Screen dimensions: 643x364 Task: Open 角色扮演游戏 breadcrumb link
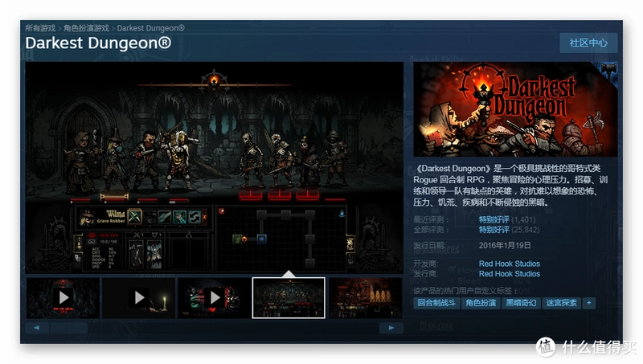tap(86, 28)
